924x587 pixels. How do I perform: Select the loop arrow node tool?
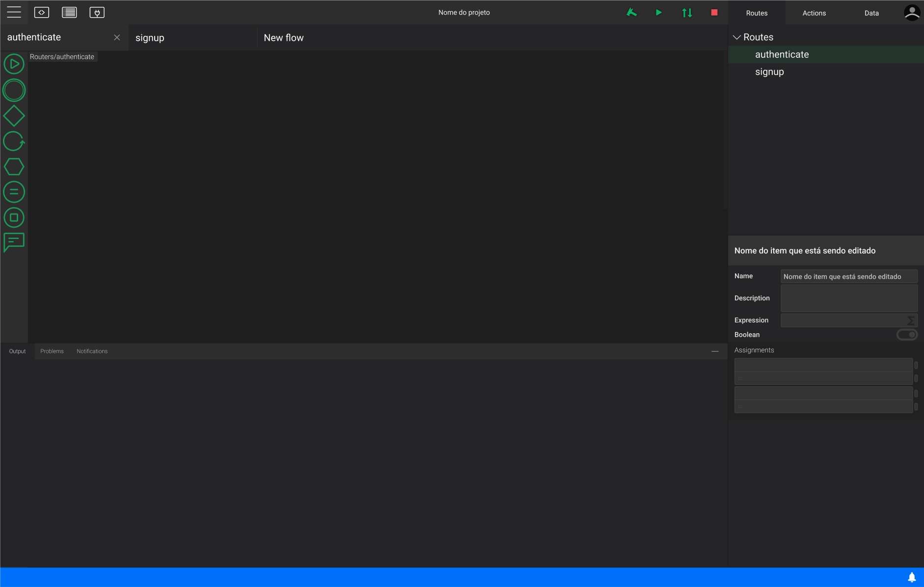click(x=14, y=141)
